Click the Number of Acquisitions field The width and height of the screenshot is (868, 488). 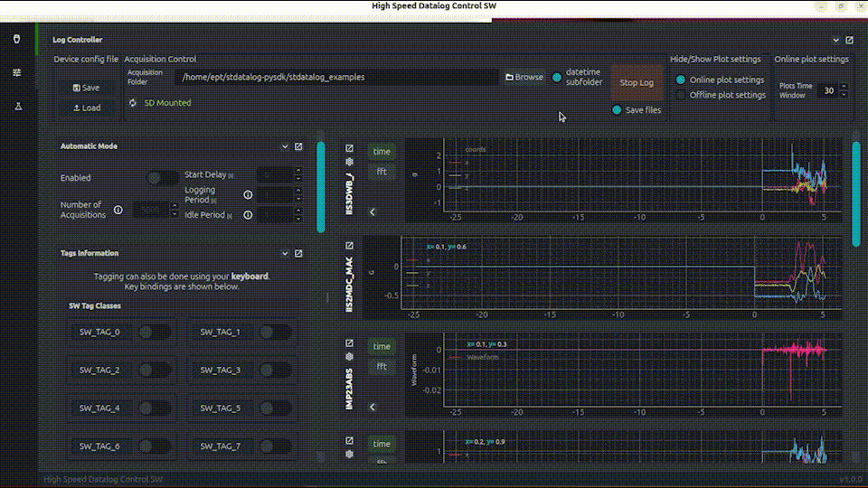tap(151, 210)
